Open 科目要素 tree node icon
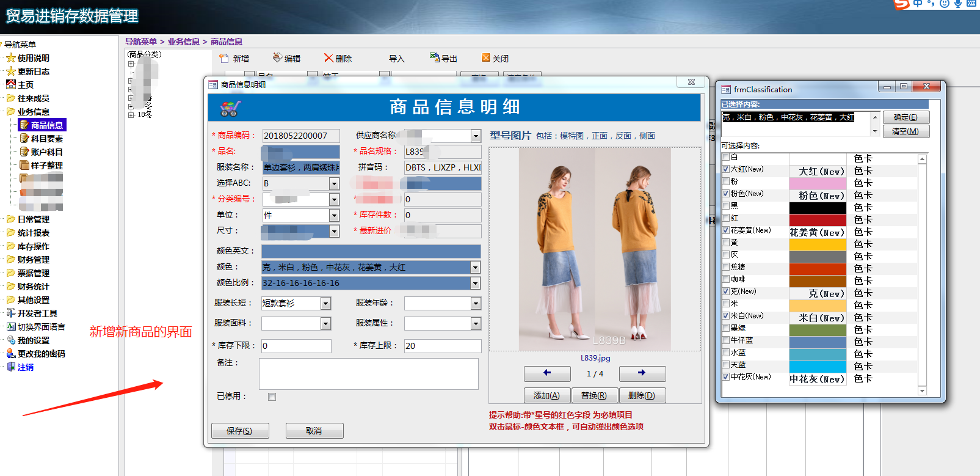Screen dimensions: 980x476 (24, 138)
